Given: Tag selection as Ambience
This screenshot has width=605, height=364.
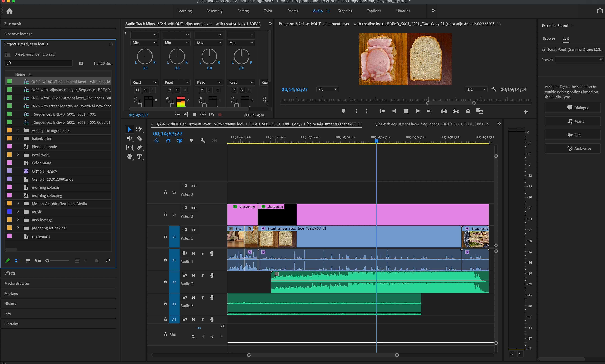Looking at the screenshot, I should click(x=572, y=148).
